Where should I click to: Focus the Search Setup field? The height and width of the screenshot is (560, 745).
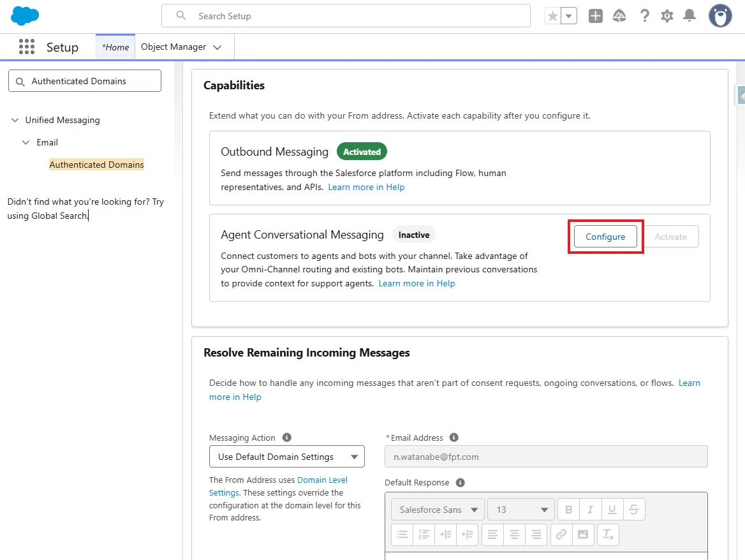tap(346, 16)
